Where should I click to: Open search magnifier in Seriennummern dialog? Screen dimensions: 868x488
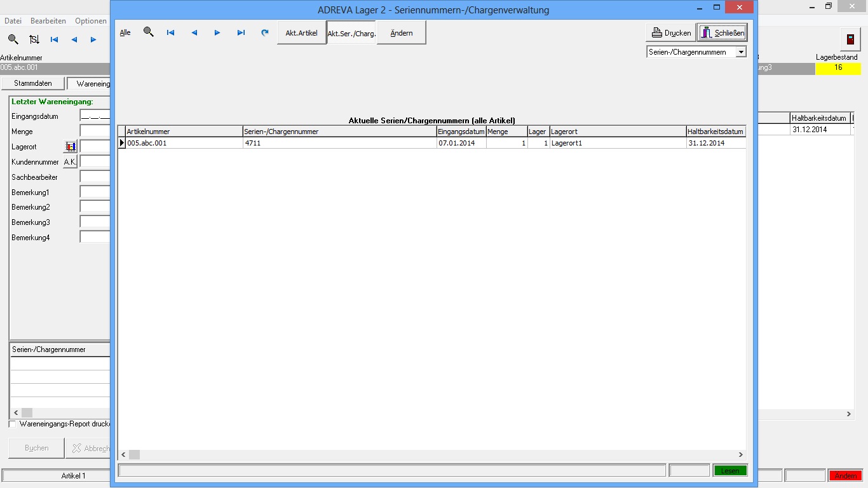click(x=149, y=32)
